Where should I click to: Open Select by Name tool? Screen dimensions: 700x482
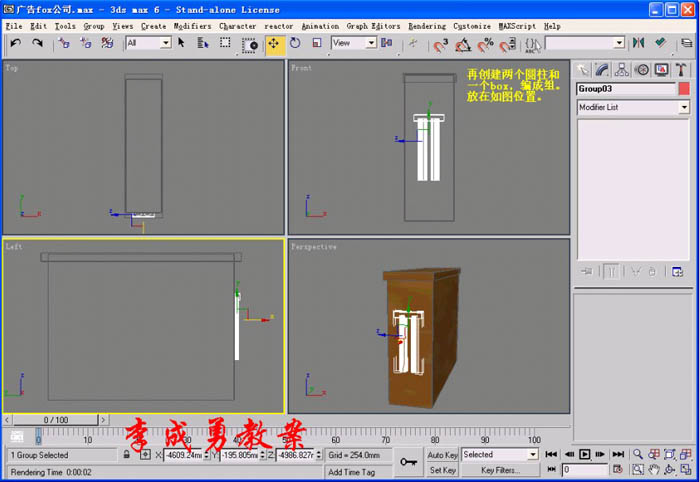click(x=203, y=43)
